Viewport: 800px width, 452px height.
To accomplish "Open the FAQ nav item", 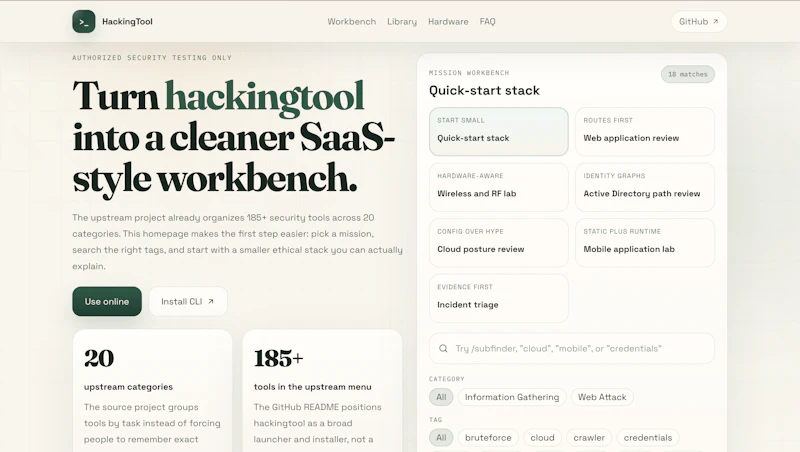I will coord(487,21).
